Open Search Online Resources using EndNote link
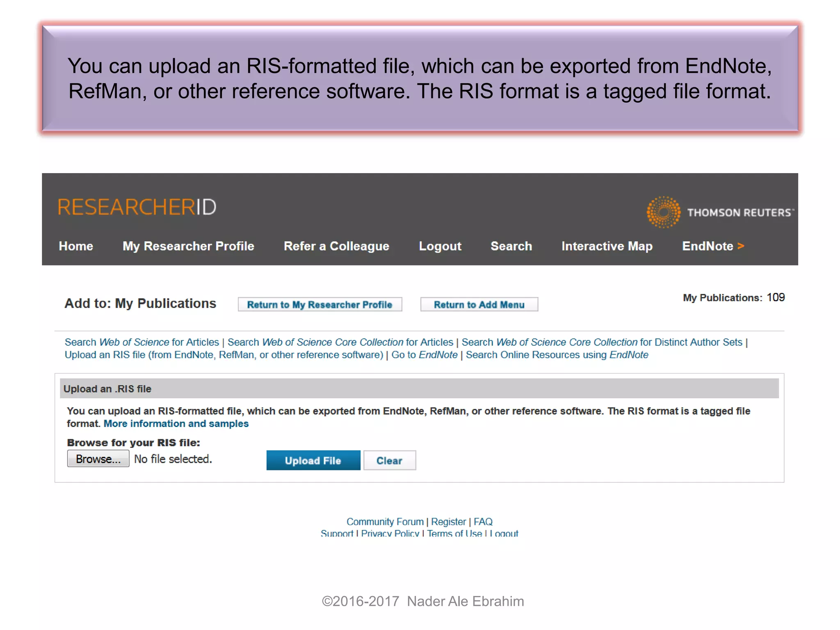The width and height of the screenshot is (840, 630). pos(557,355)
